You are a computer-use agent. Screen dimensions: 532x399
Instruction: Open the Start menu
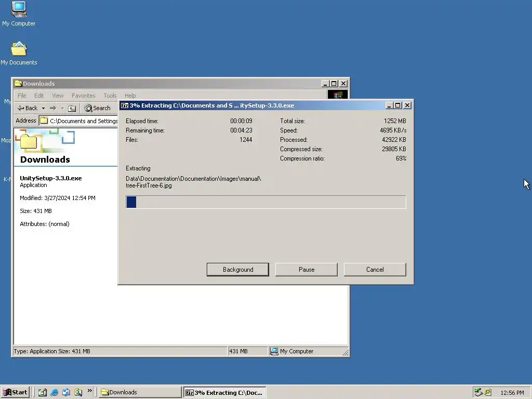tap(15, 392)
